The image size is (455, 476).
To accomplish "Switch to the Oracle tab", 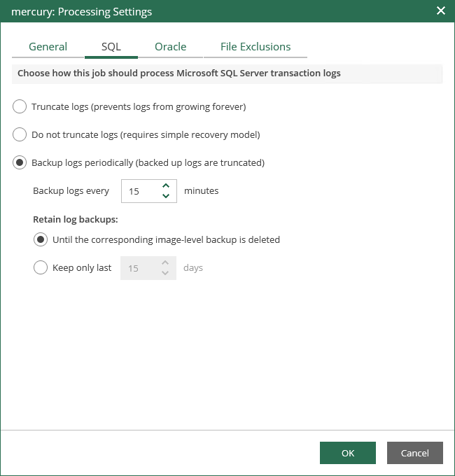I will coord(171,47).
